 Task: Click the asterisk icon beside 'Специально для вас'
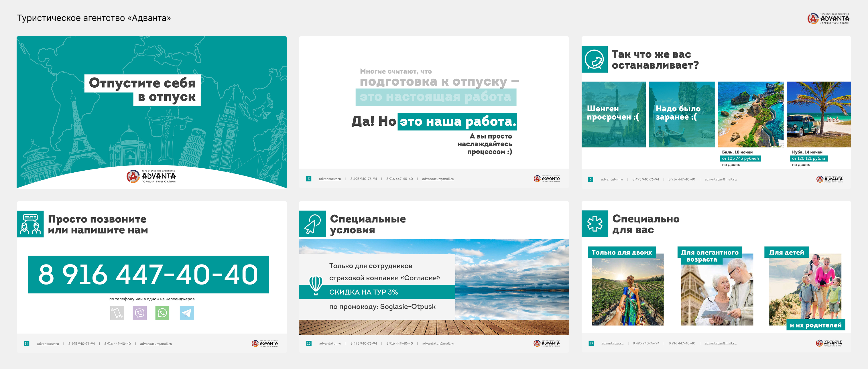(x=595, y=224)
